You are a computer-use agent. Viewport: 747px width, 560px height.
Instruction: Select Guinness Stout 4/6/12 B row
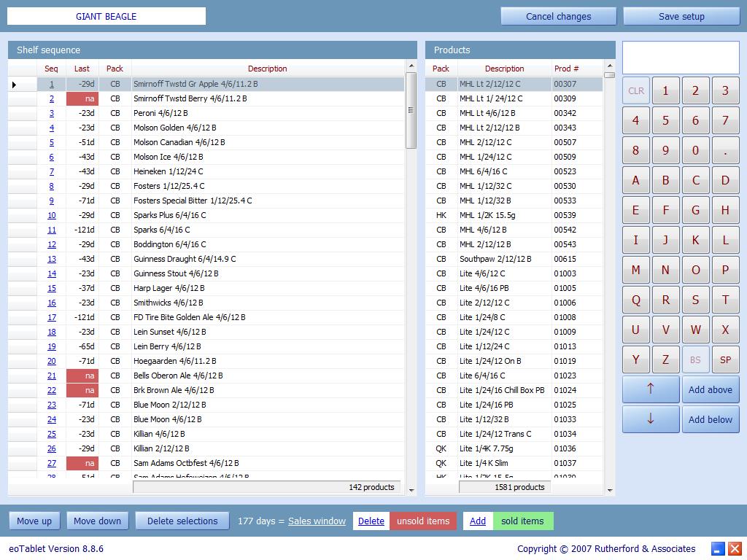pos(206,274)
